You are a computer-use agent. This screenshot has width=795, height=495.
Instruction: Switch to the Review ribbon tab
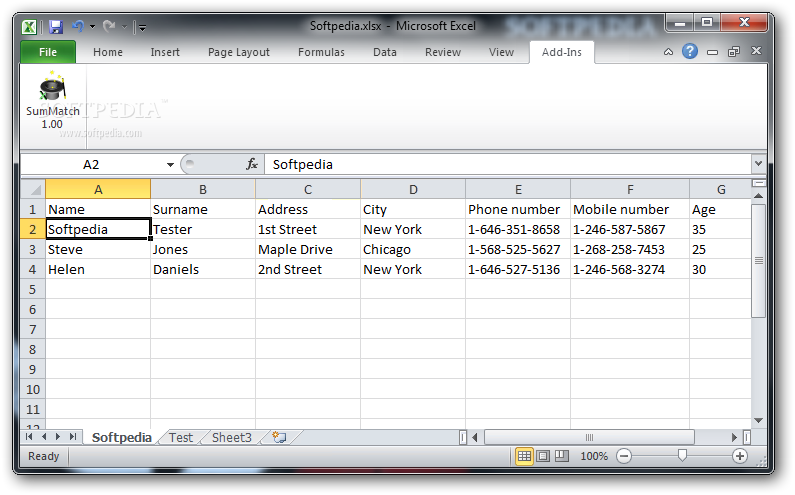pos(443,52)
